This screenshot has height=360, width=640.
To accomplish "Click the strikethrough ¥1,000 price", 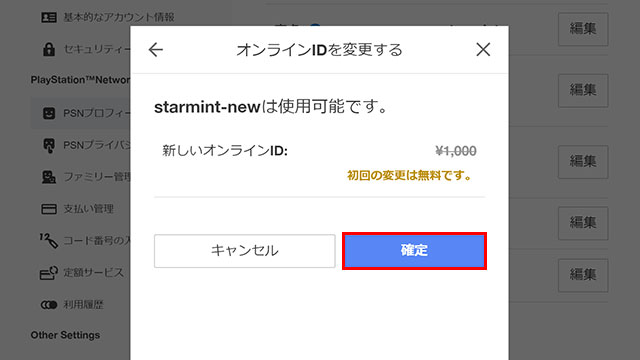I will click(456, 151).
